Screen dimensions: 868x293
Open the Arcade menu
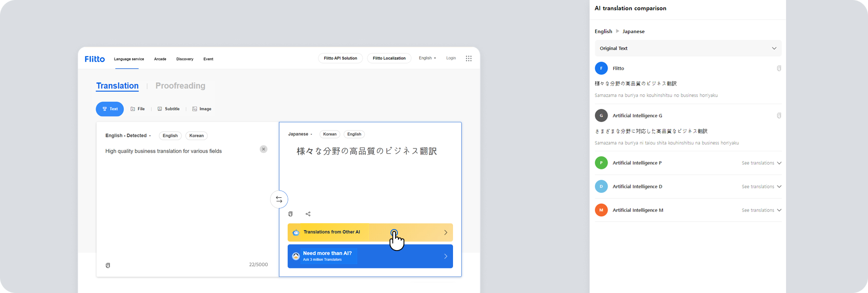(x=160, y=59)
